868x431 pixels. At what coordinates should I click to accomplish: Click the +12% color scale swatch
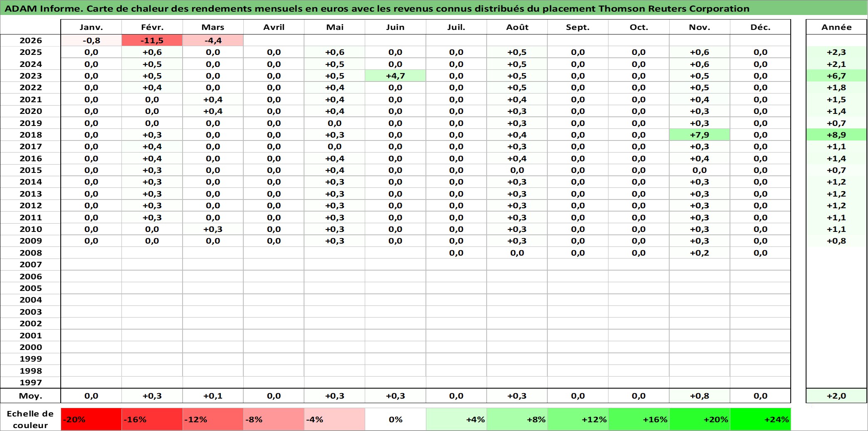[578, 419]
